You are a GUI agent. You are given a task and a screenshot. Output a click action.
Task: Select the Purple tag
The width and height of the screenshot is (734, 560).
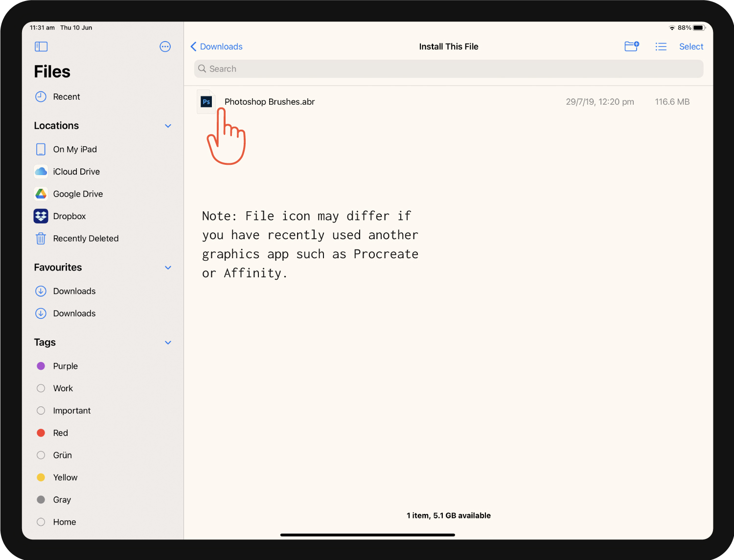pyautogui.click(x=66, y=366)
